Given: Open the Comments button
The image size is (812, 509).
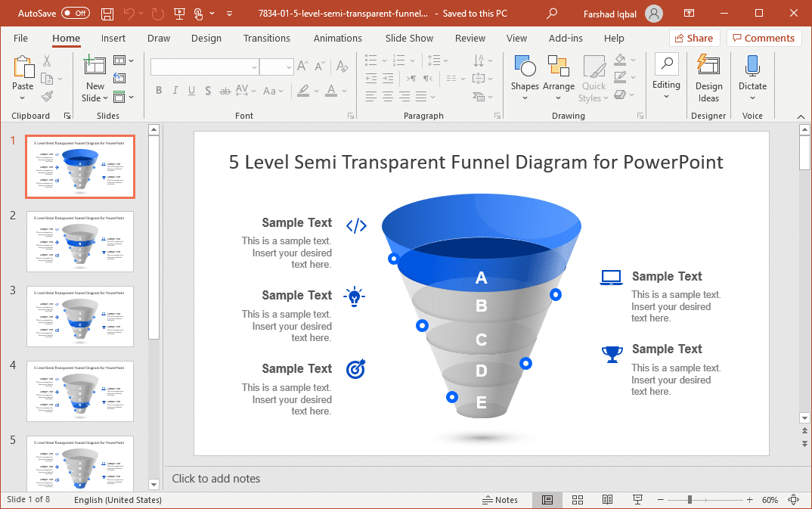Looking at the screenshot, I should 764,38.
